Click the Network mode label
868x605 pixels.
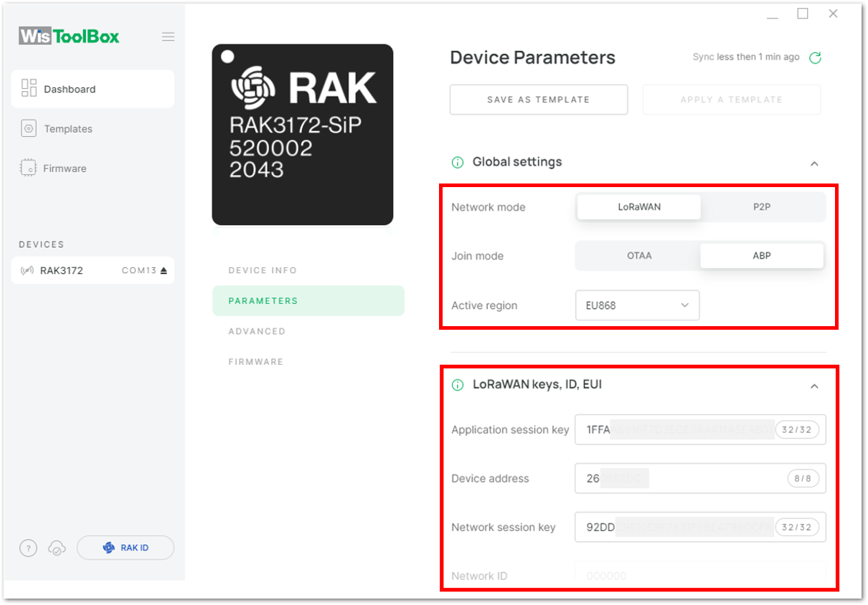pyautogui.click(x=489, y=207)
